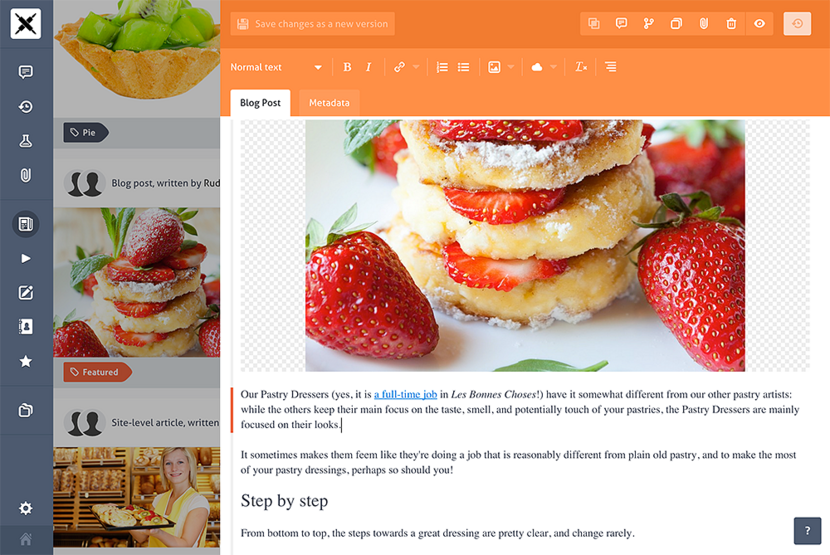Expand the image options arrow
The image size is (830, 555).
tap(511, 67)
